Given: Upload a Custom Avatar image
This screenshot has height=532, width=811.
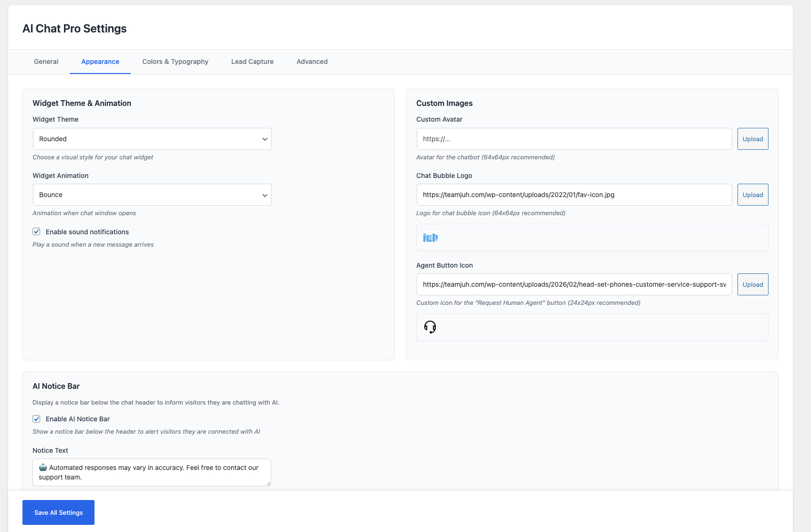Looking at the screenshot, I should coord(752,139).
